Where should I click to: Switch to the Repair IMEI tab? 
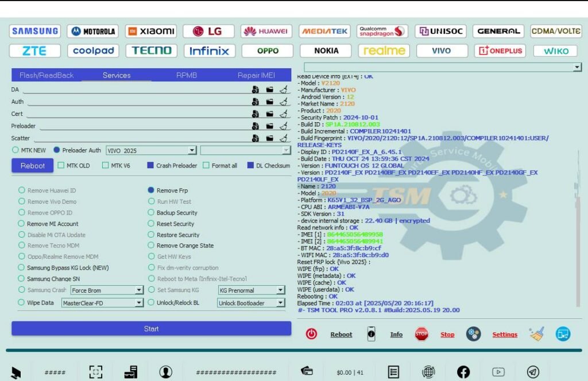coord(256,75)
